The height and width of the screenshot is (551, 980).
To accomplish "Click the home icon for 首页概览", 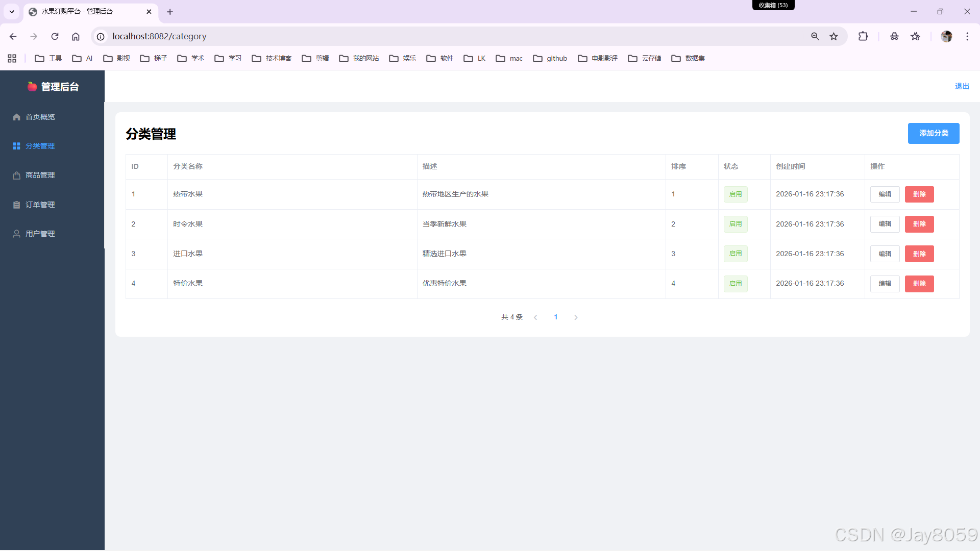I will 16,117.
